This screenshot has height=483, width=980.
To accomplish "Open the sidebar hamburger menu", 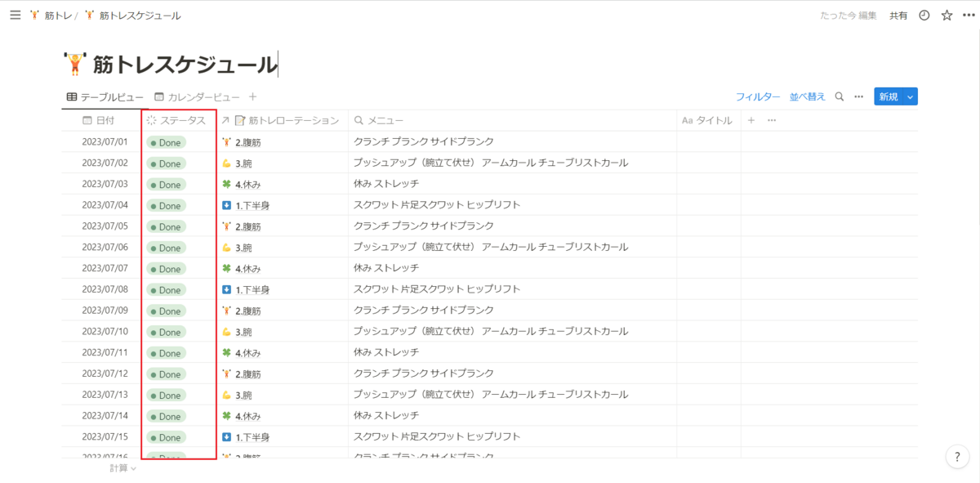I will pyautogui.click(x=15, y=16).
